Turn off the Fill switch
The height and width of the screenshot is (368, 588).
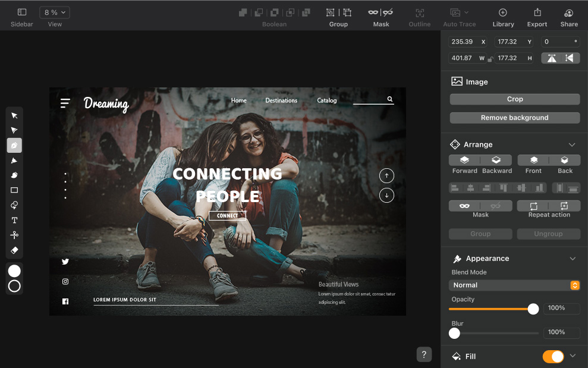[553, 356]
